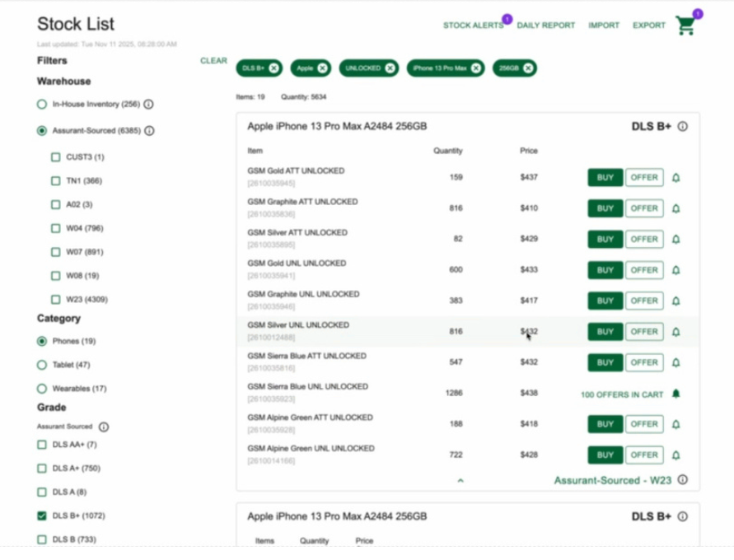Uncheck the DLS B+ grade checkbox
The width and height of the screenshot is (734, 560).
(42, 516)
